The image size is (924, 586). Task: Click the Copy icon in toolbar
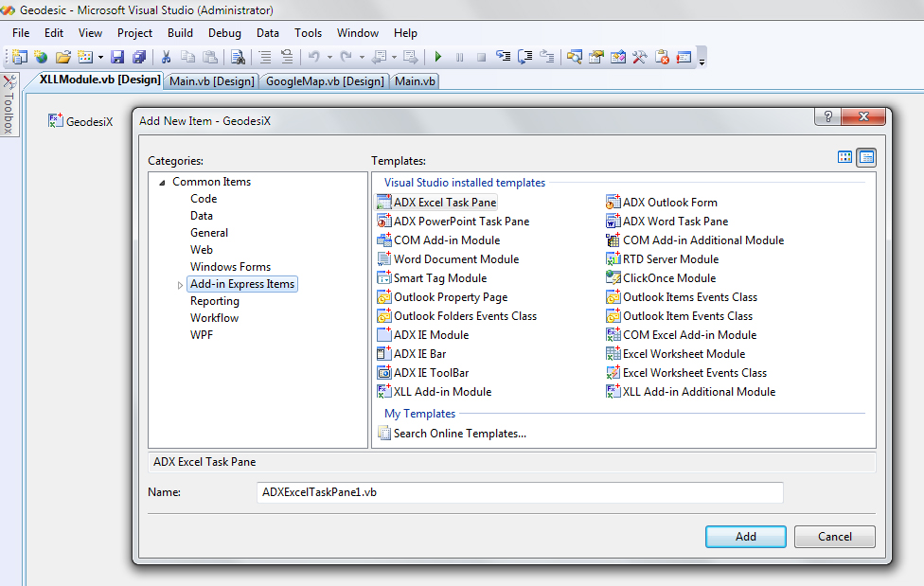coord(187,57)
